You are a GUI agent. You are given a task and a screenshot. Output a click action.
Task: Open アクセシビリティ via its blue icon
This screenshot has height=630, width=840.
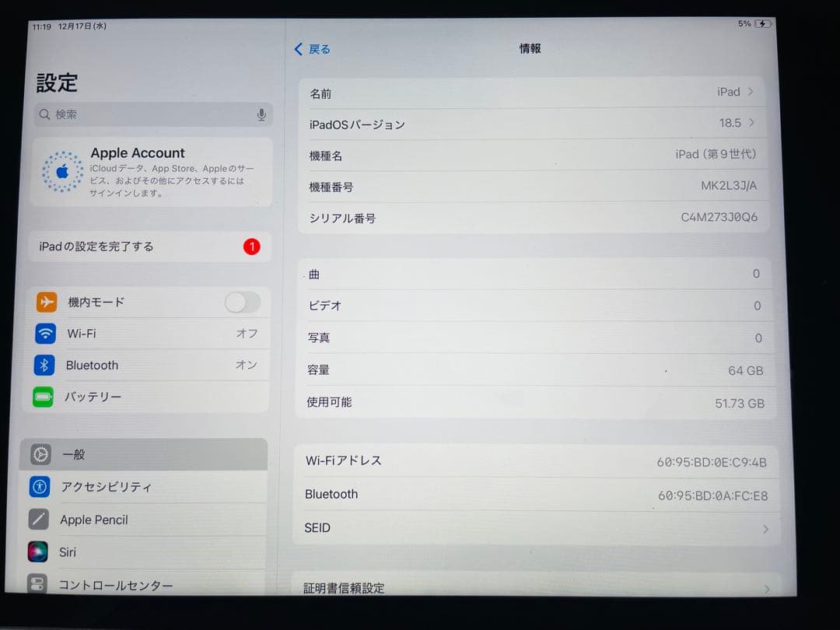[x=39, y=487]
